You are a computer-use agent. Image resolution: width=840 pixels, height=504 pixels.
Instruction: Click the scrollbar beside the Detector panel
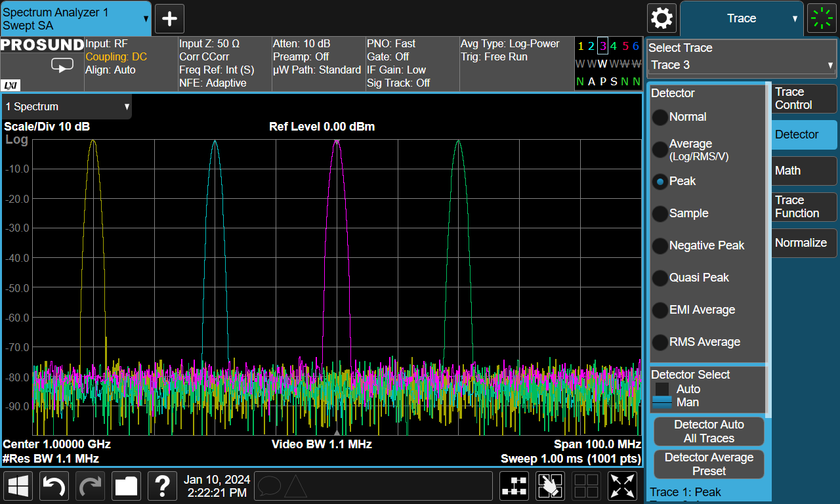click(768, 249)
